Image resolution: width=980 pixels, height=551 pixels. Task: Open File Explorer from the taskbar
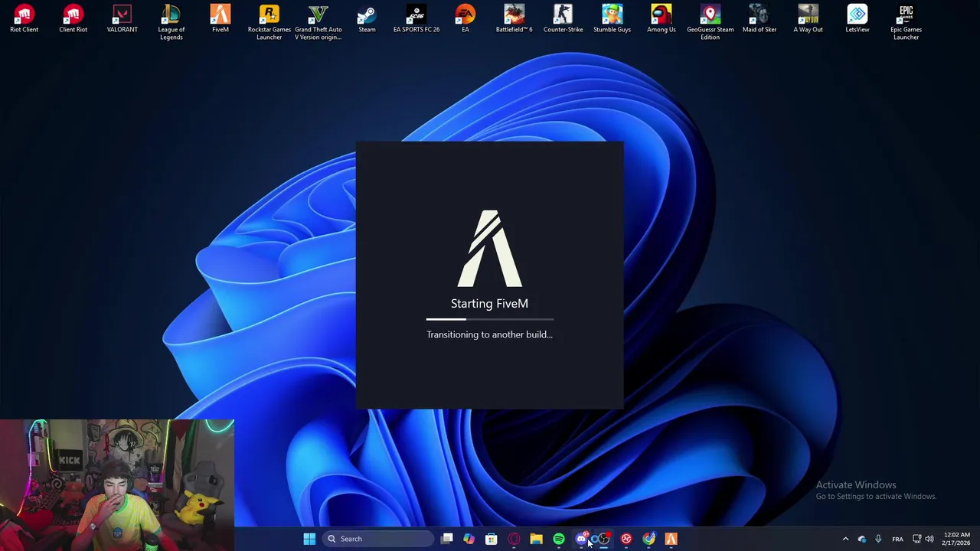pos(536,539)
